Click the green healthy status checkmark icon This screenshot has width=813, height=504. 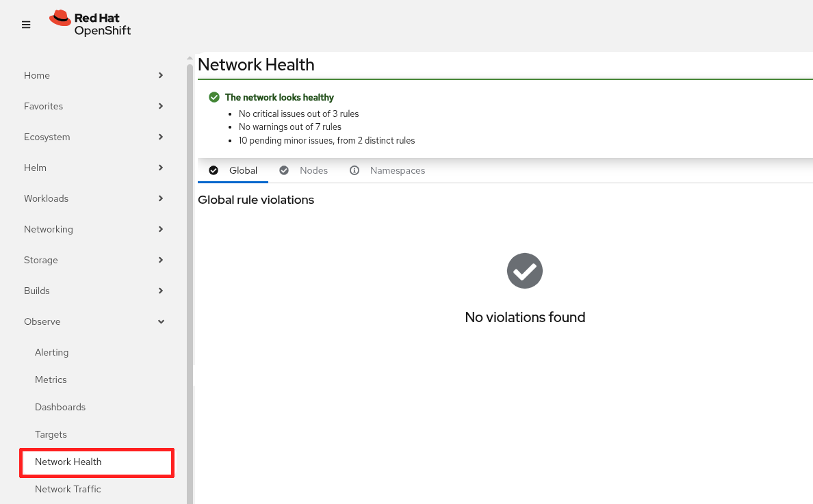point(215,97)
